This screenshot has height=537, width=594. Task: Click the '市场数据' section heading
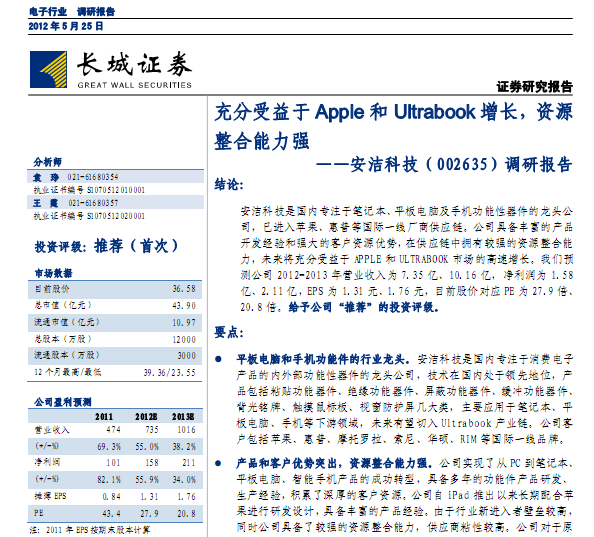[53, 273]
